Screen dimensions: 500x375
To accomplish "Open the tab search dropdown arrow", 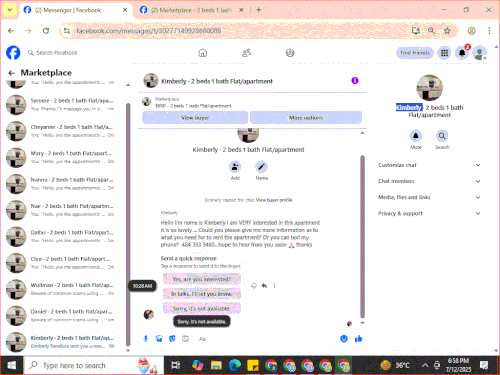I will click(10, 10).
